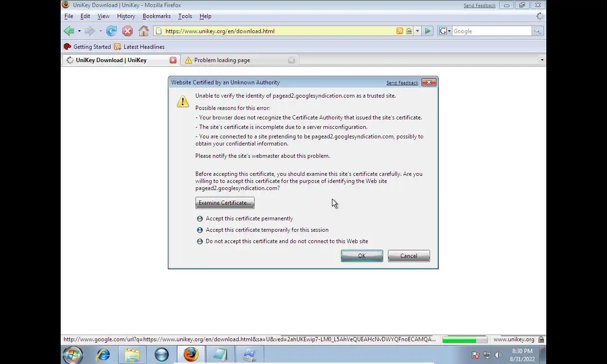607x364 pixels.
Task: Run the search with the magnifier icon
Action: coord(537,31)
